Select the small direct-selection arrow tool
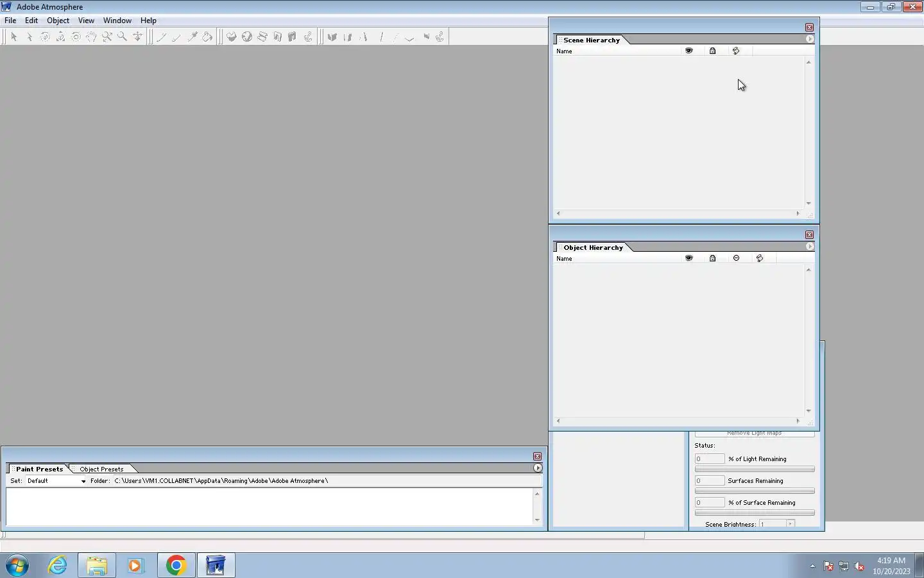 (x=30, y=37)
